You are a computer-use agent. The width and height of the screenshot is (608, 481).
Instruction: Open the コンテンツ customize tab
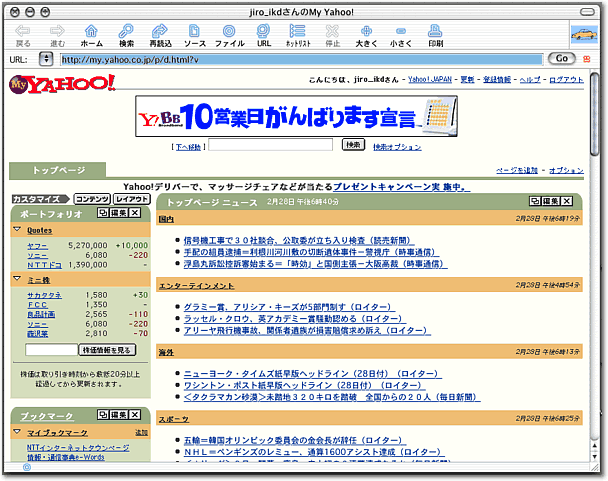coord(92,199)
